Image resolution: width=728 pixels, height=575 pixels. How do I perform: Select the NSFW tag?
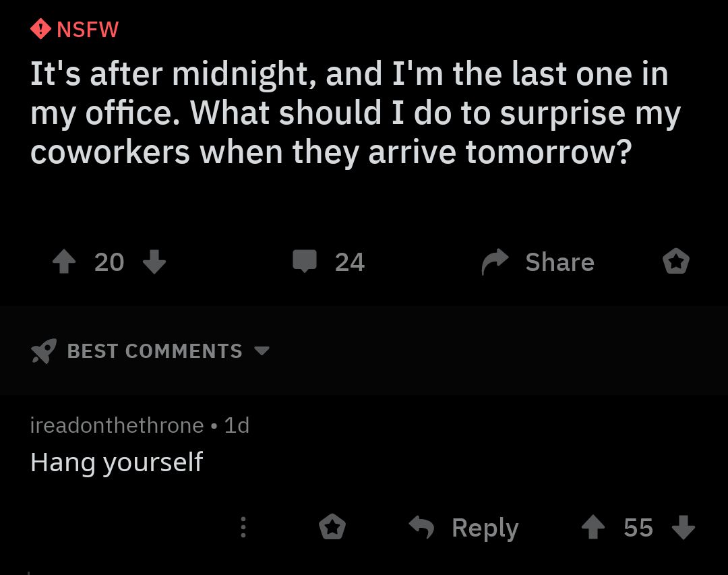(x=74, y=28)
